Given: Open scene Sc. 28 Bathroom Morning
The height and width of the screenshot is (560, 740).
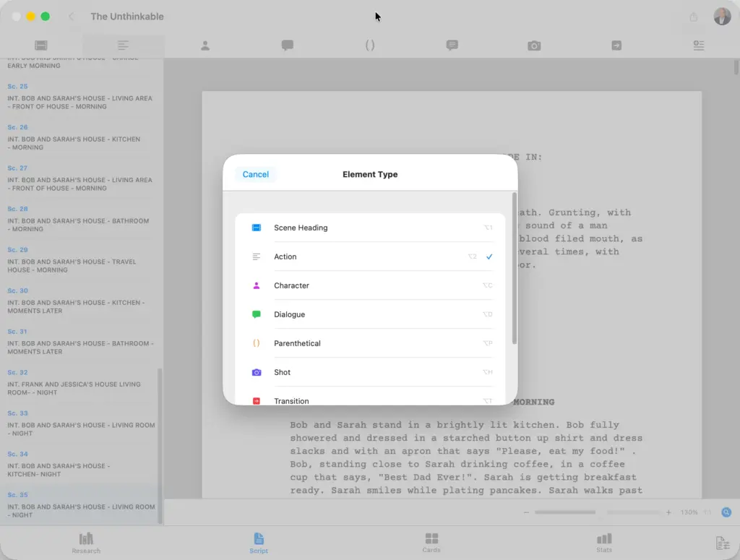Looking at the screenshot, I should [81, 219].
